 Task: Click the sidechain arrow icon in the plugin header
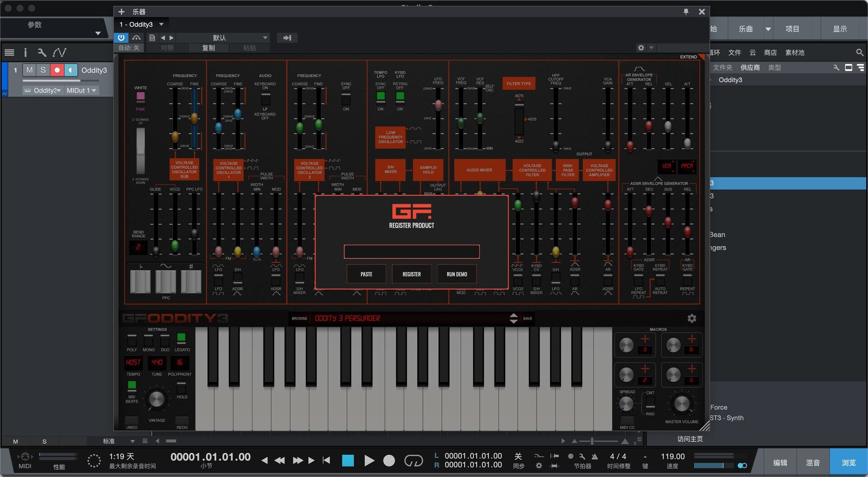click(287, 38)
